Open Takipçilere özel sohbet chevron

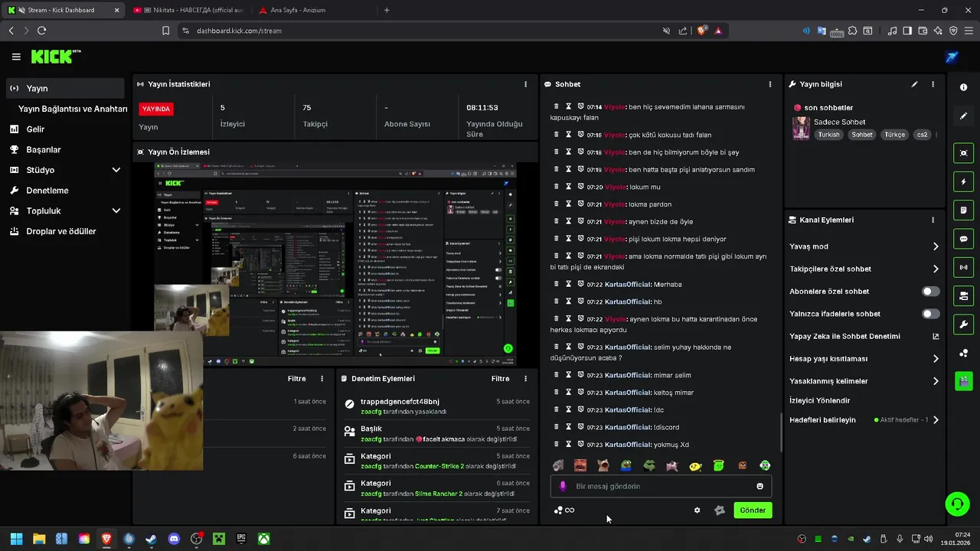[936, 269]
